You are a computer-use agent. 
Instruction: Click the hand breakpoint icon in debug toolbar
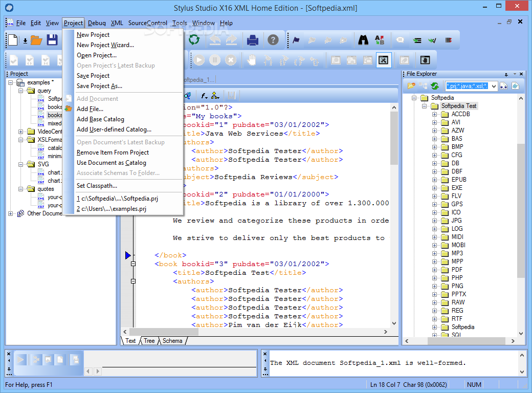click(251, 60)
